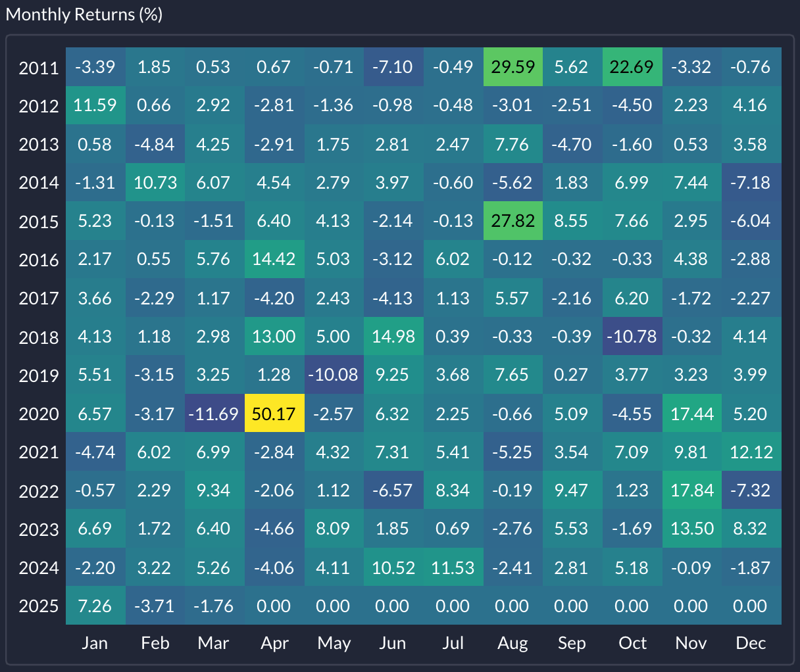Viewport: 800px width, 672px height.
Task: Click the -11.69 cell in March 2020
Action: [x=214, y=414]
